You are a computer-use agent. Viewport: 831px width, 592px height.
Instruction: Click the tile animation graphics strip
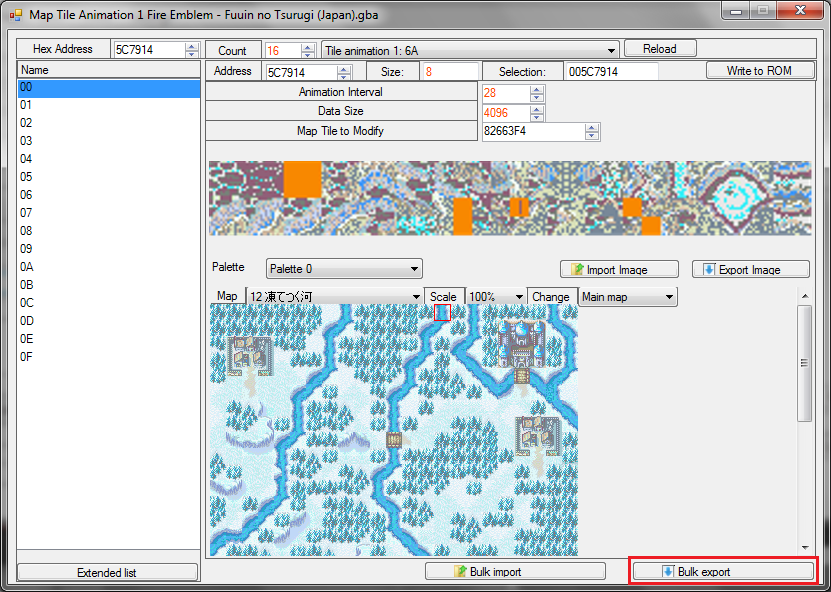click(510, 198)
